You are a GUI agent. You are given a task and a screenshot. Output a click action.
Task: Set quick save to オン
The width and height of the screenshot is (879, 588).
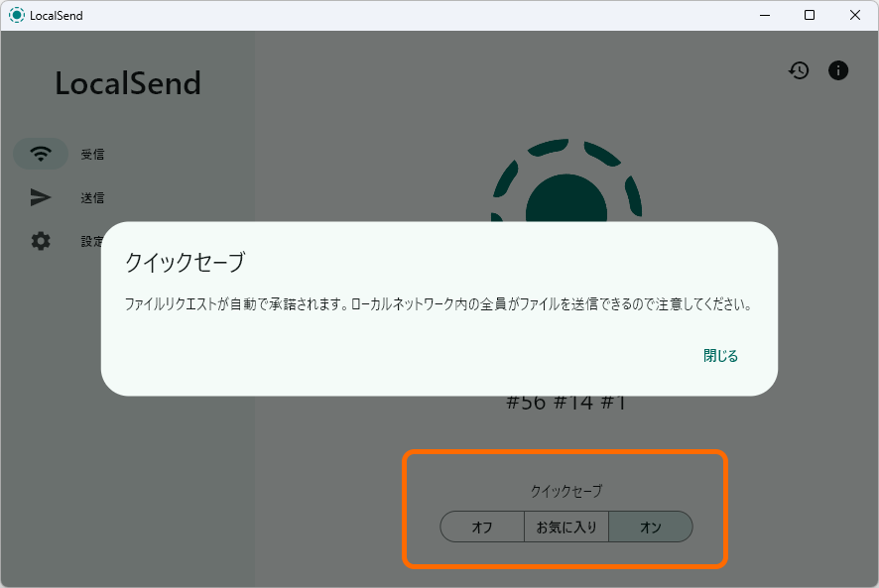point(651,527)
